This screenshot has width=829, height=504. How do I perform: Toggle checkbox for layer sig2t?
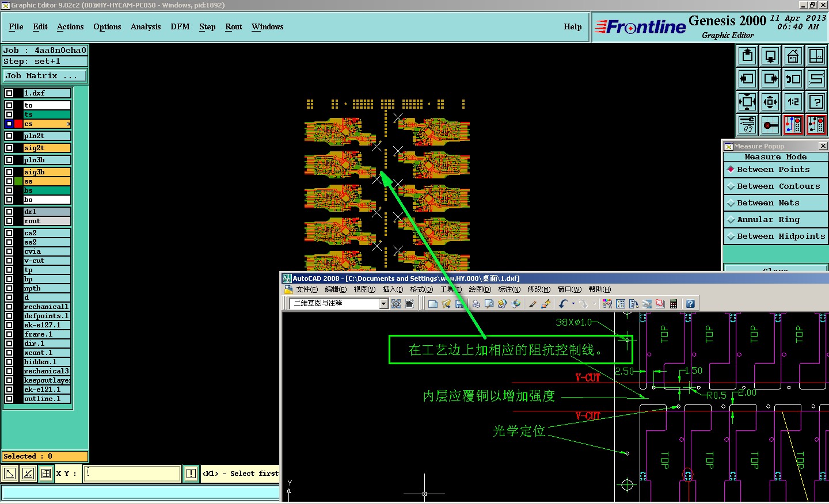[9, 148]
